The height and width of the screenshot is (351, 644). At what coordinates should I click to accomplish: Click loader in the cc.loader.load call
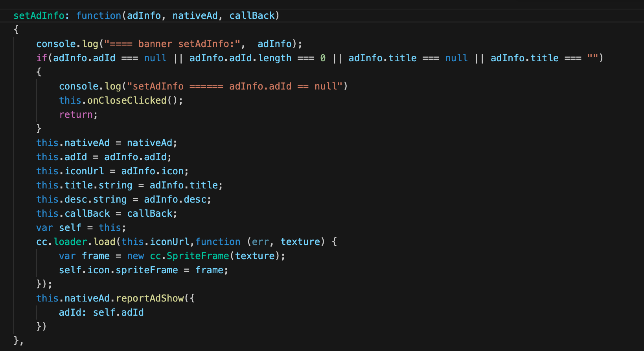point(70,242)
